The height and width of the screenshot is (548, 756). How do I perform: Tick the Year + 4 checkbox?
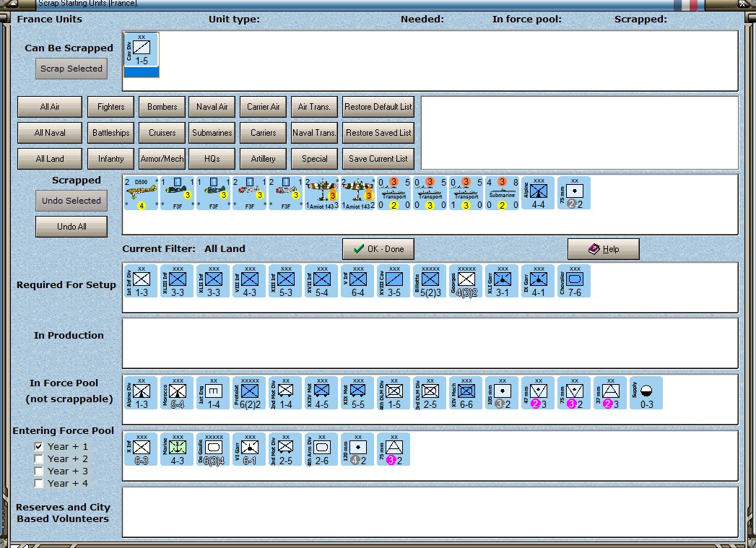click(x=39, y=484)
